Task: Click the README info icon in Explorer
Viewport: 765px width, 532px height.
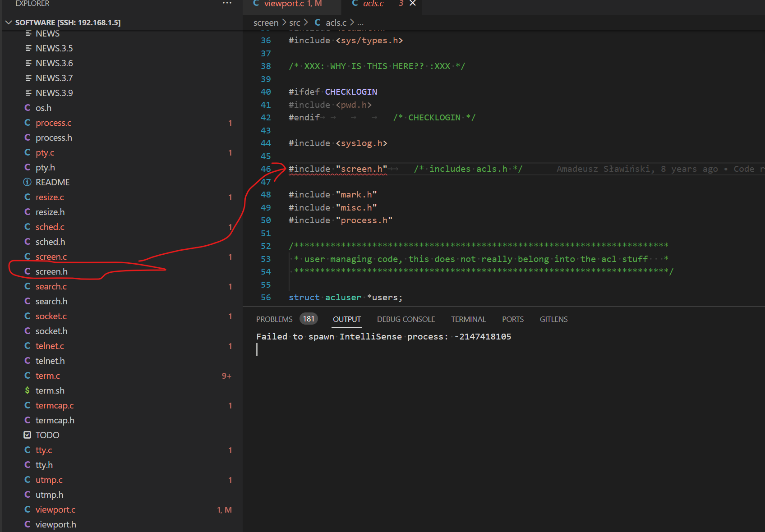Action: point(27,182)
